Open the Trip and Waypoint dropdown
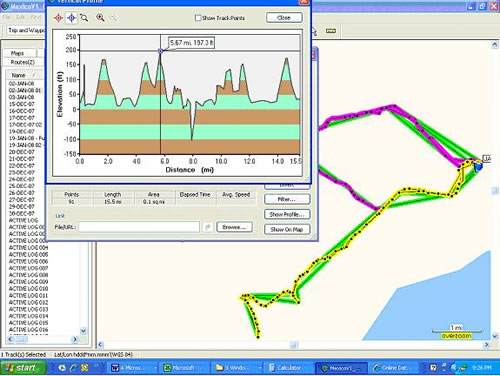The width and height of the screenshot is (500, 376). 25,30
